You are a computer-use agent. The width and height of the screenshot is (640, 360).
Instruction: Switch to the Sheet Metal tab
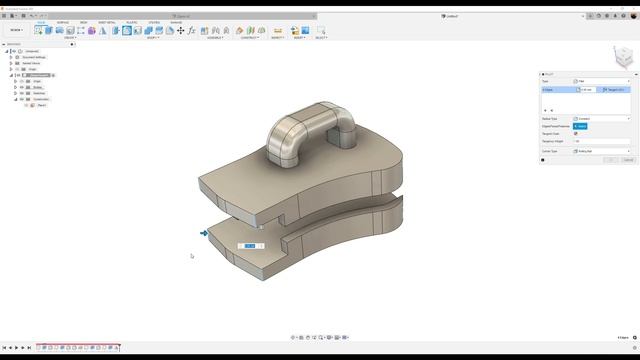tap(107, 22)
